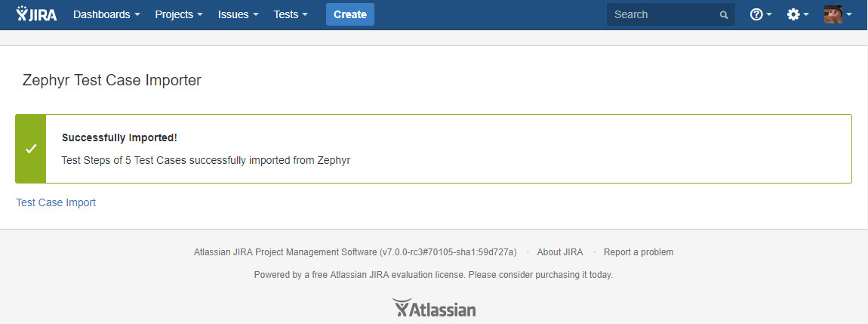Click the Atlassian logo in footer
This screenshot has height=324, width=868.
pos(434,308)
